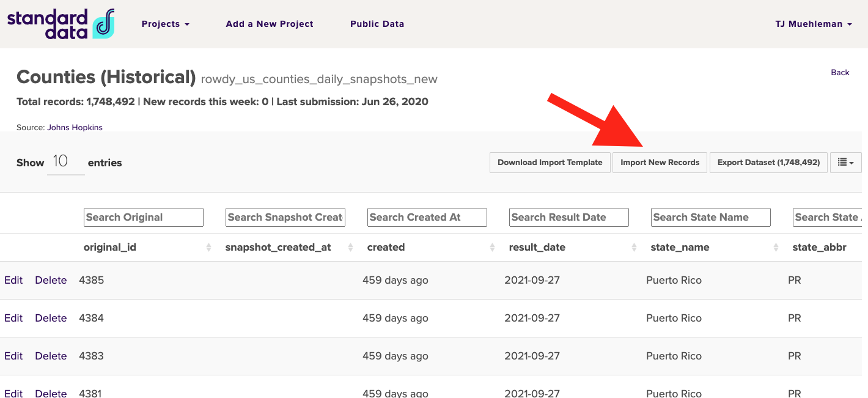This screenshot has width=868, height=398.
Task: Follow the Johns Hopkins source link
Action: [x=75, y=128]
